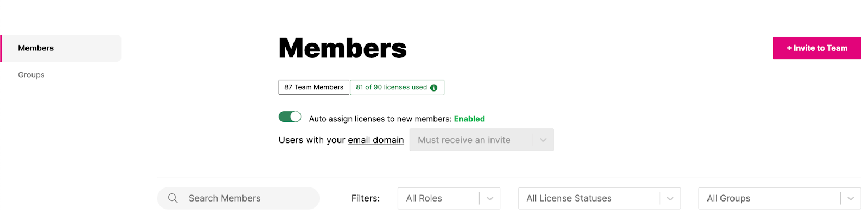Switch to the Groups sidebar item
The width and height of the screenshot is (868, 214).
[31, 75]
